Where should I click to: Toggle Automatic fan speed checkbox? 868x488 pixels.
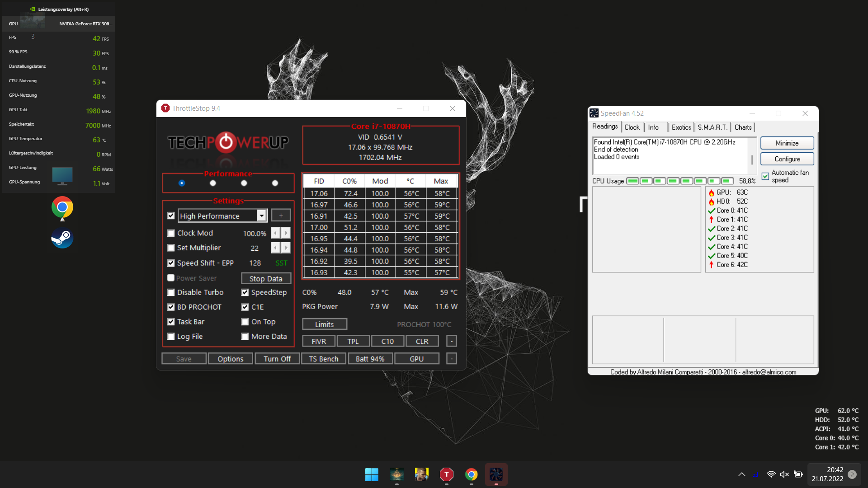tap(765, 176)
